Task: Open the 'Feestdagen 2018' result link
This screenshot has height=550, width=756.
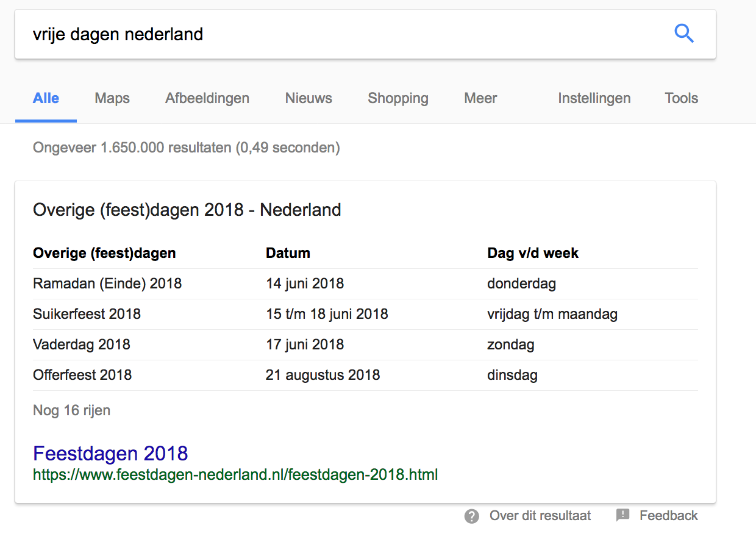Action: click(x=110, y=454)
